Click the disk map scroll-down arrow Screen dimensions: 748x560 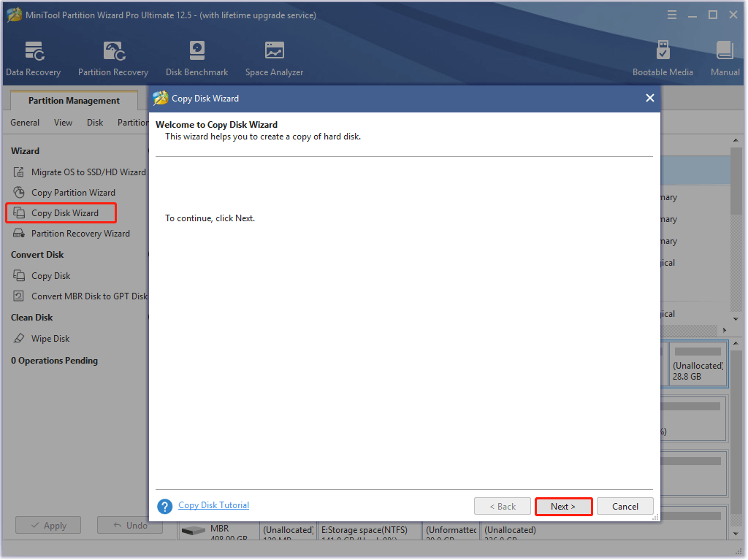pyautogui.click(x=736, y=533)
